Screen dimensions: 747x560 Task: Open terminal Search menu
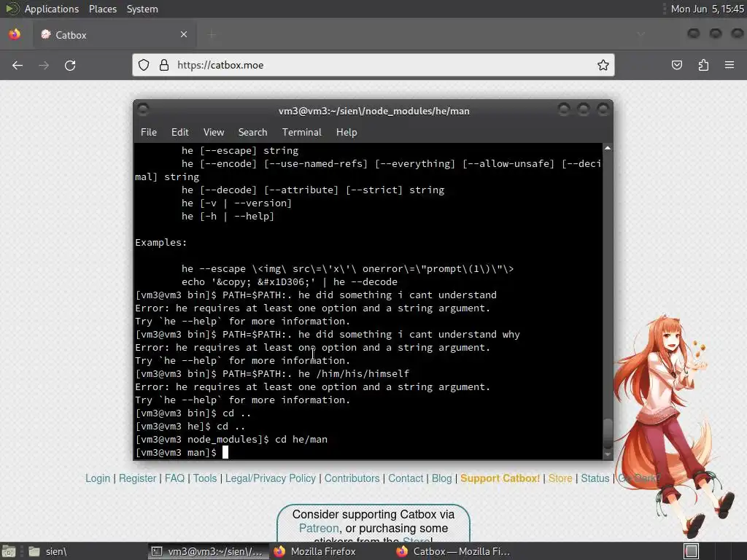[x=252, y=133]
